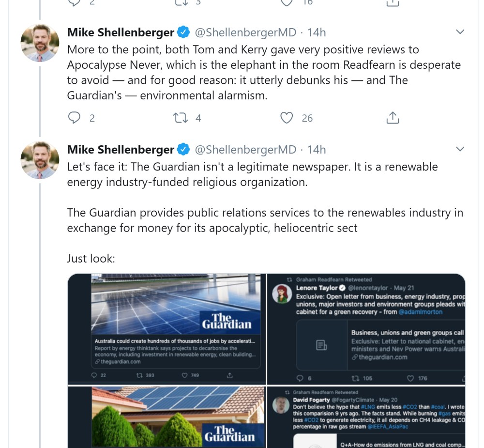Screen dimensions: 484x448
Task: Open more options chevron on Apocalypse Never tweet
Action: click(460, 32)
